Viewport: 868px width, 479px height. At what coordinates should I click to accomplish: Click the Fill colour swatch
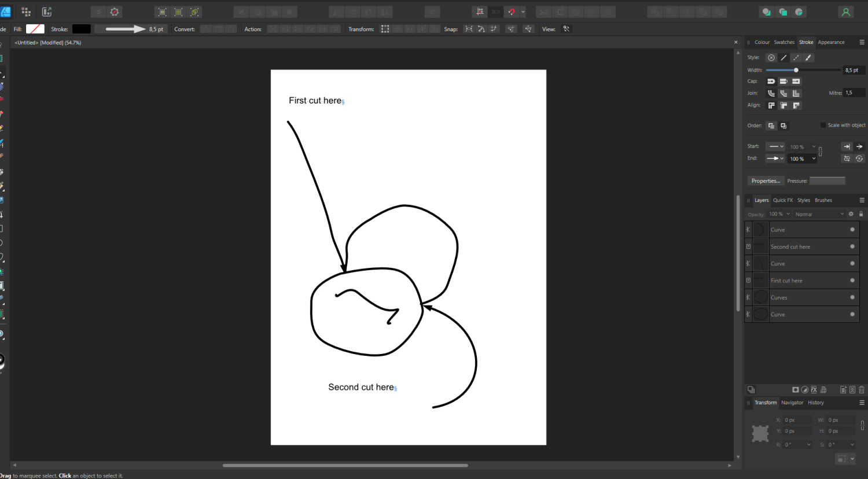35,28
